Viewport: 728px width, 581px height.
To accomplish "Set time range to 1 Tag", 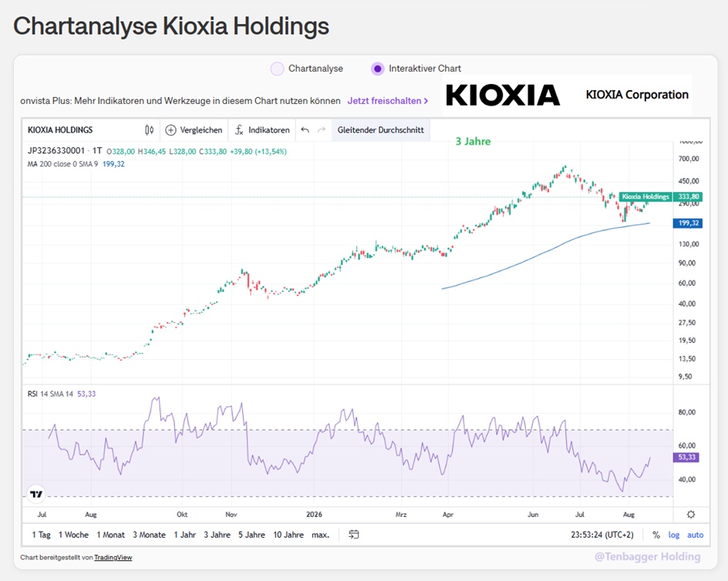I will [x=42, y=535].
